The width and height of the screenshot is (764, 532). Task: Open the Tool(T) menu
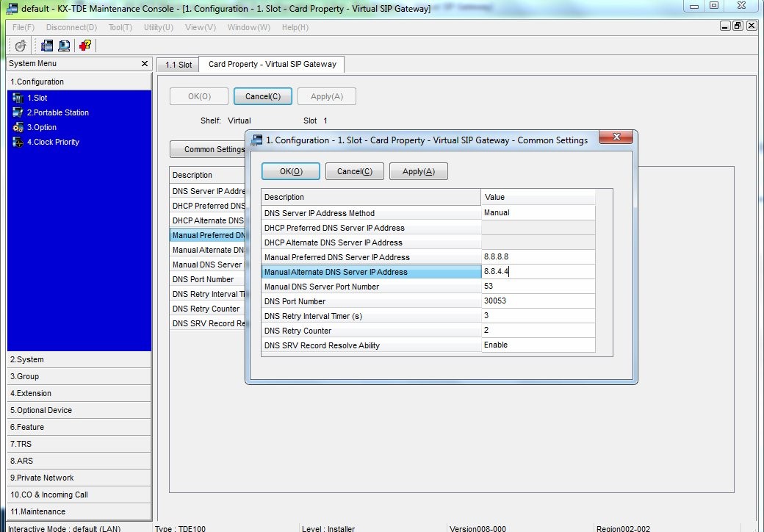tap(120, 27)
